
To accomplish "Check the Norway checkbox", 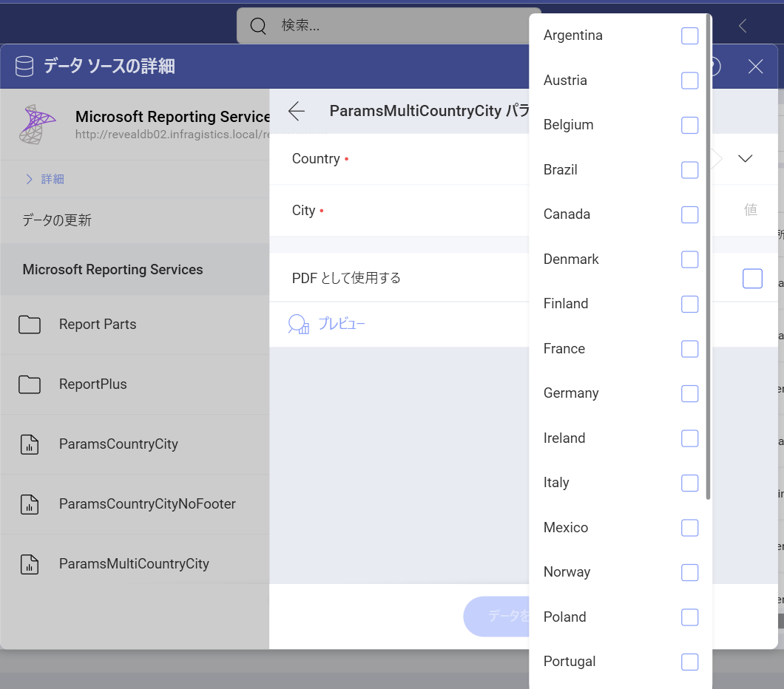I will 689,572.
